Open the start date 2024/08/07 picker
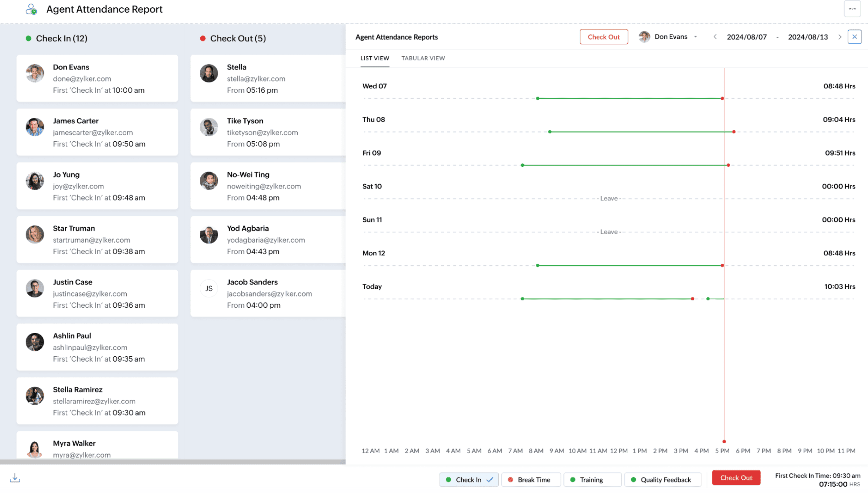Image resolution: width=868 pixels, height=493 pixels. [x=747, y=37]
